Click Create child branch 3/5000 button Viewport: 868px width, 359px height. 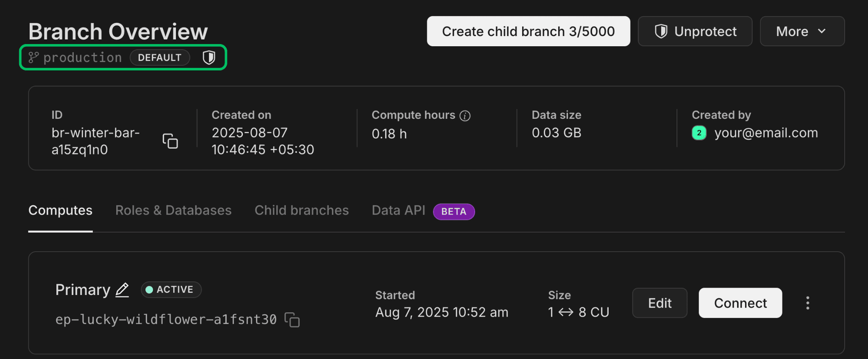pos(528,31)
